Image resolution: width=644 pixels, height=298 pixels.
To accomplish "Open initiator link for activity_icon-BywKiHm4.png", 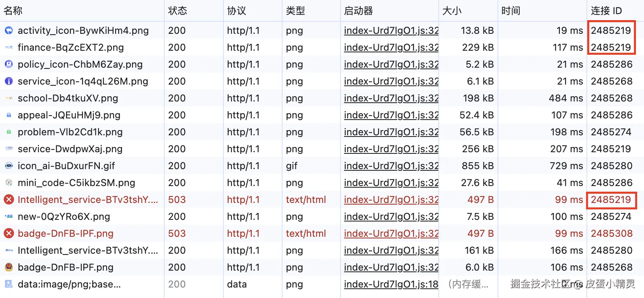I will [391, 31].
